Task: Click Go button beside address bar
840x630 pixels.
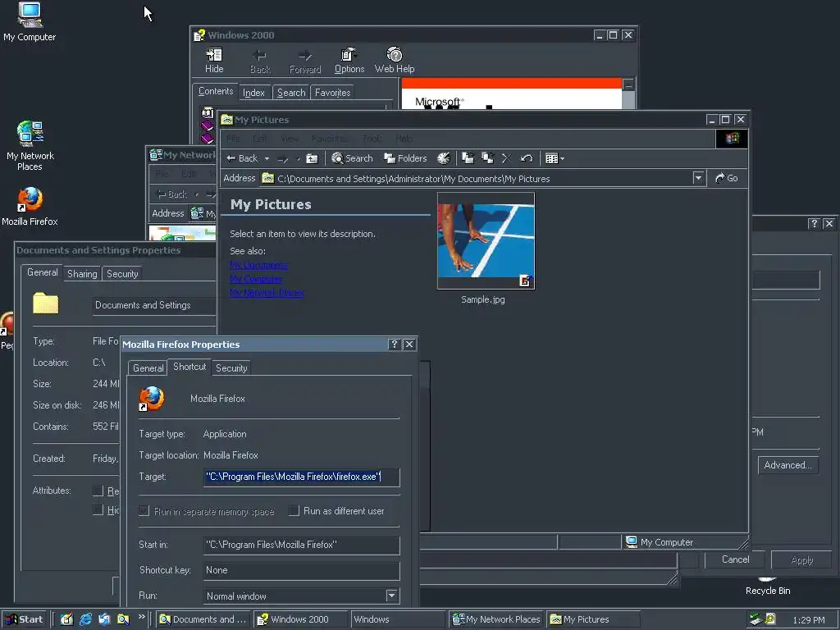Action: tap(727, 178)
